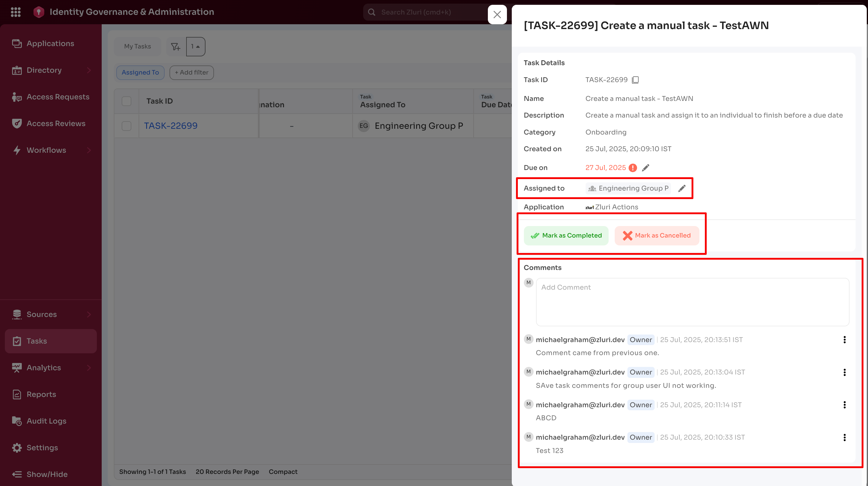Open three-dot menu on Test 123 comment
This screenshot has width=868, height=486.
pos(844,438)
